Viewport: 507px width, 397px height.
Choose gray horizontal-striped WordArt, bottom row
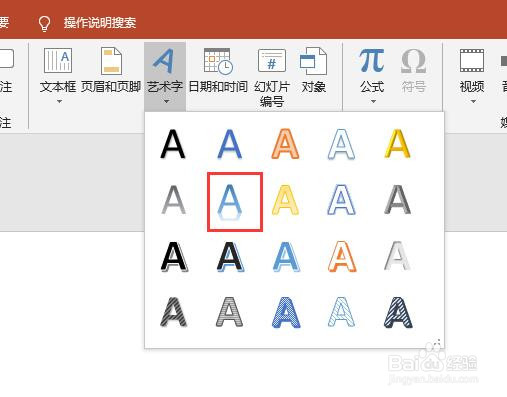tap(229, 312)
